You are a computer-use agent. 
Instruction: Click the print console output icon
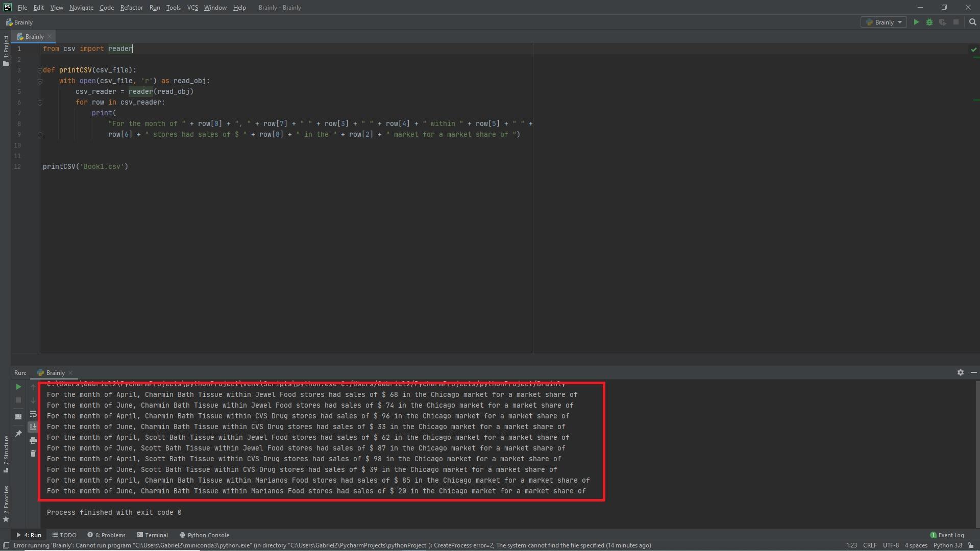pyautogui.click(x=33, y=440)
